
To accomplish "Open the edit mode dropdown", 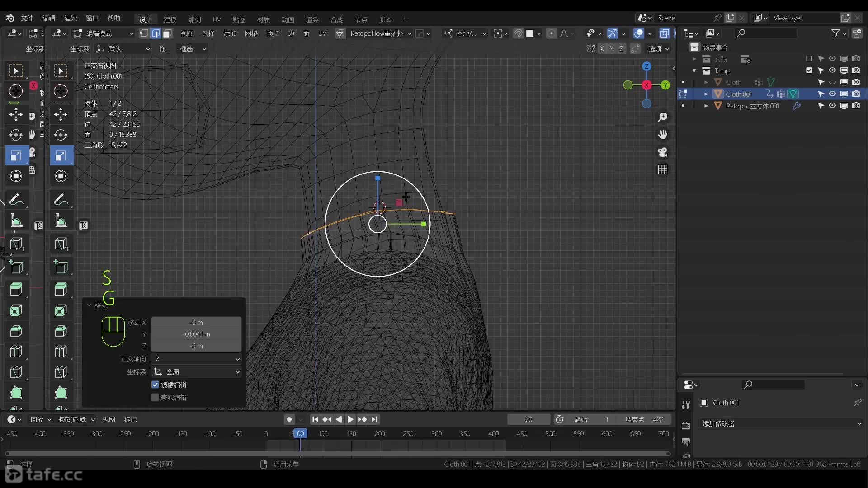I will pyautogui.click(x=104, y=33).
